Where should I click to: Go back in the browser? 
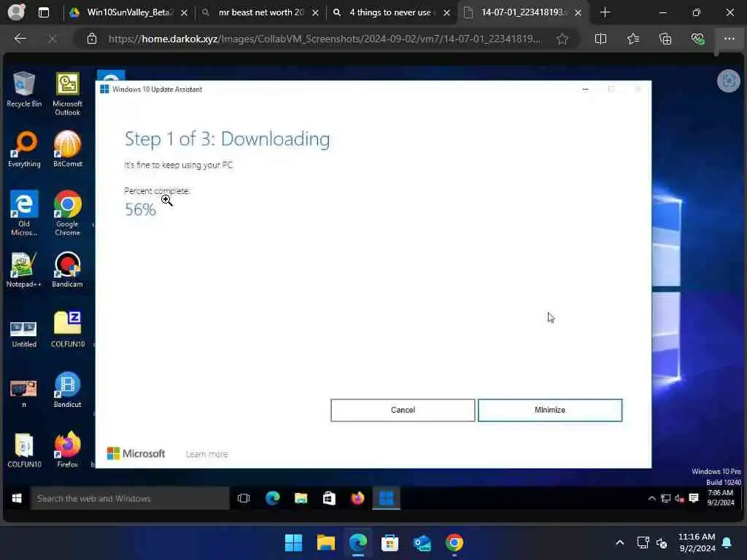(x=20, y=39)
